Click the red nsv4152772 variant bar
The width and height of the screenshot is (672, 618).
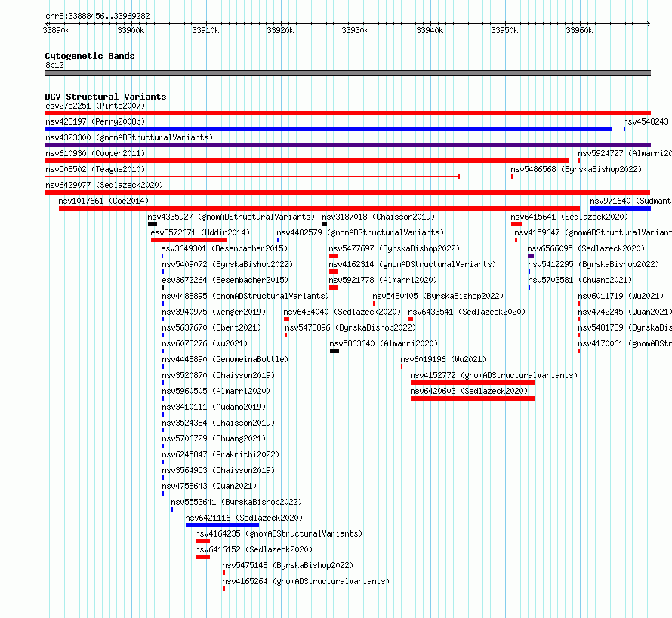[x=472, y=383]
